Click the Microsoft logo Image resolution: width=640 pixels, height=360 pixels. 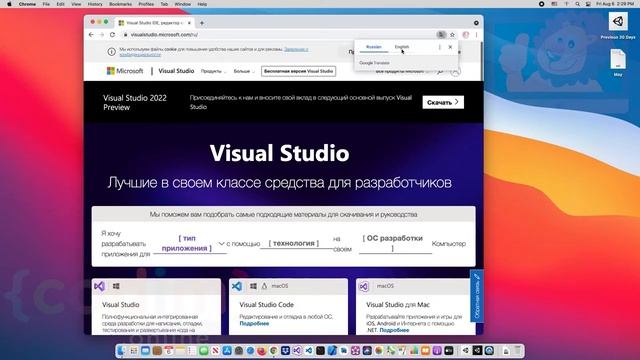pyautogui.click(x=125, y=71)
